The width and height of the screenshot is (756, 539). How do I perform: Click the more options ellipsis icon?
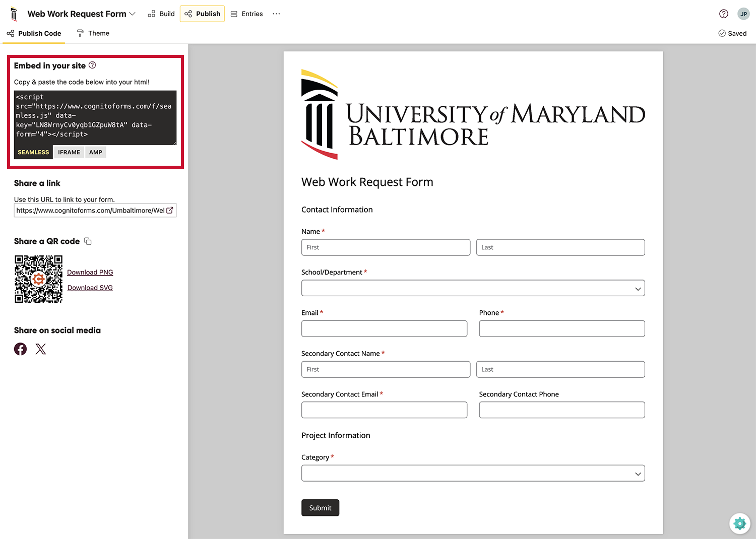[276, 14]
